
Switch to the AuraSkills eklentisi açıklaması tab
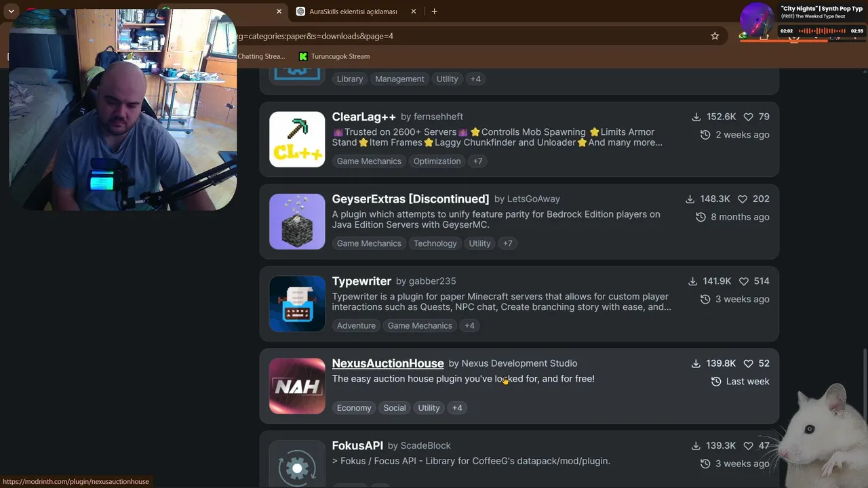357,12
